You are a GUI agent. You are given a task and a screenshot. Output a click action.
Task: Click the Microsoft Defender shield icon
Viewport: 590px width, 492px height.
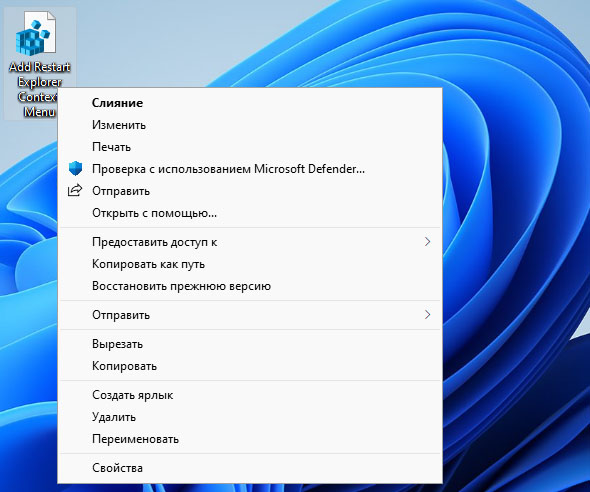coord(75,169)
